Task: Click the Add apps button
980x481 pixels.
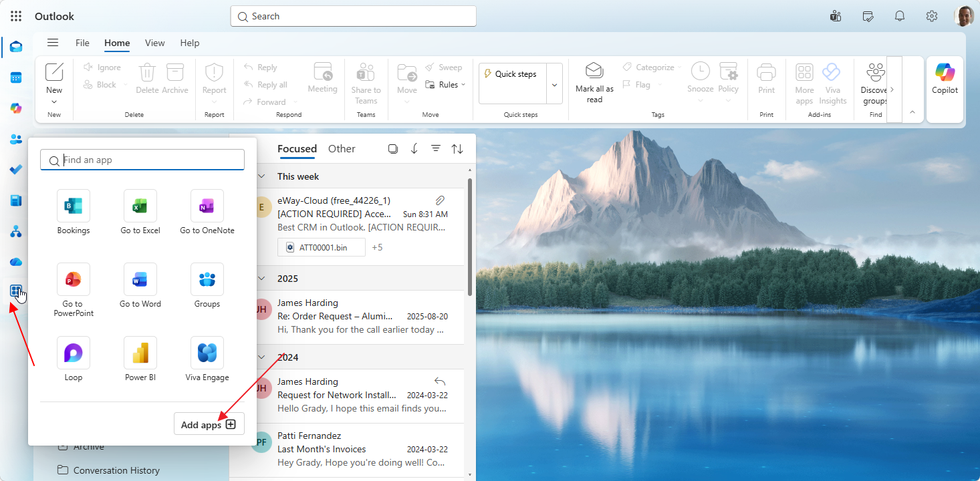Action: [x=209, y=424]
